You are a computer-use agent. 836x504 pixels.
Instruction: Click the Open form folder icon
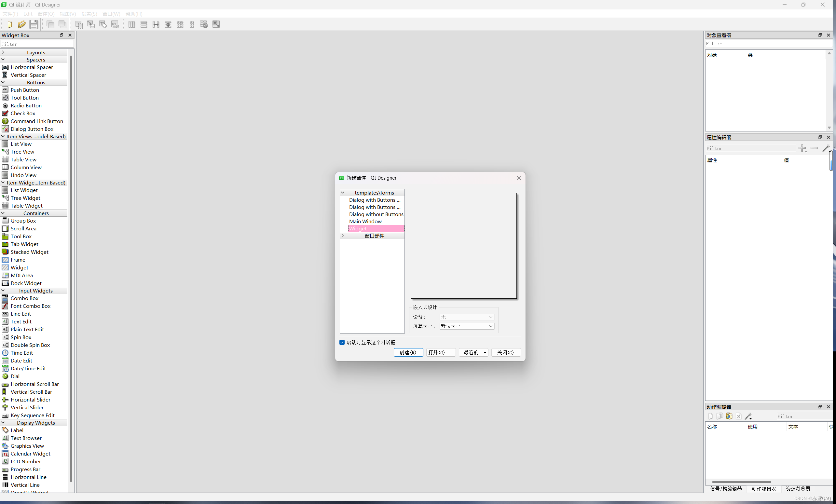(x=22, y=24)
